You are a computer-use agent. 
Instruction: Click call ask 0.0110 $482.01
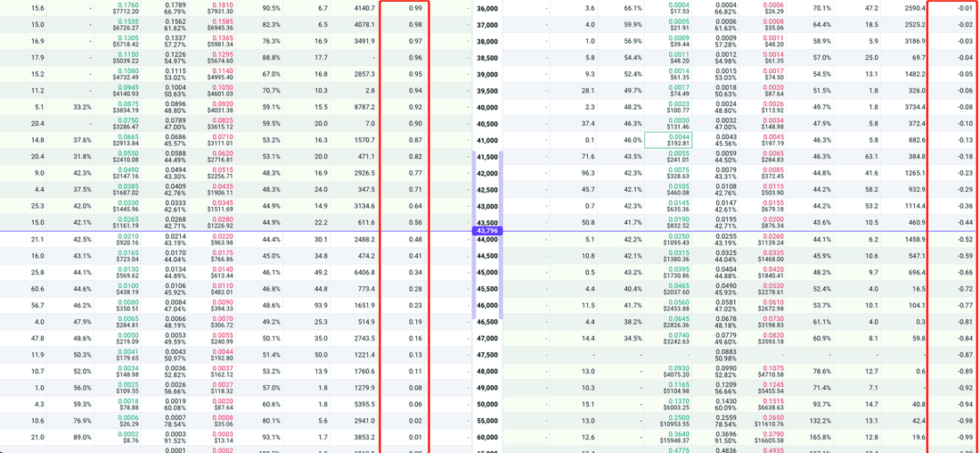pyautogui.click(x=224, y=288)
